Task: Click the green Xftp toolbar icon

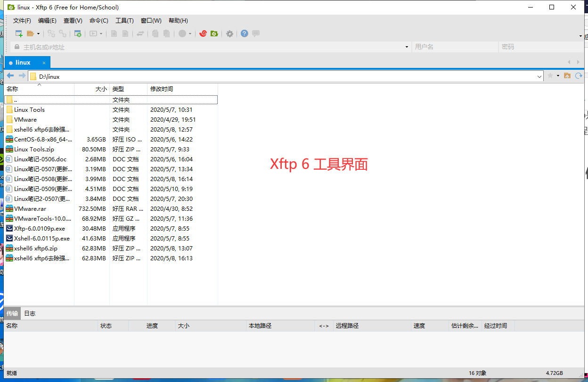Action: [214, 33]
